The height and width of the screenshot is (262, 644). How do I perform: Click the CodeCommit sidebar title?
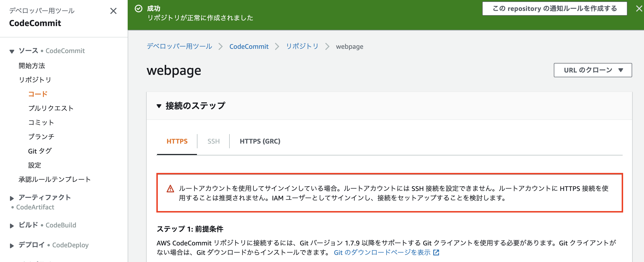click(35, 23)
